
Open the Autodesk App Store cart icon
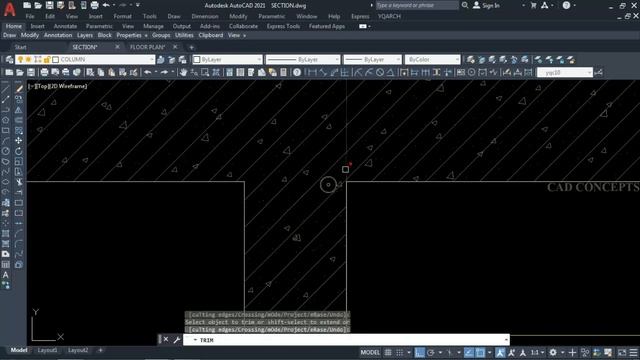533,5
